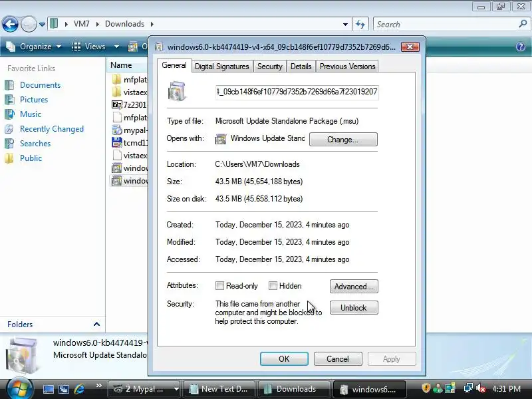Select the tcmd11 file icon
The image size is (532, 399).
point(117,143)
